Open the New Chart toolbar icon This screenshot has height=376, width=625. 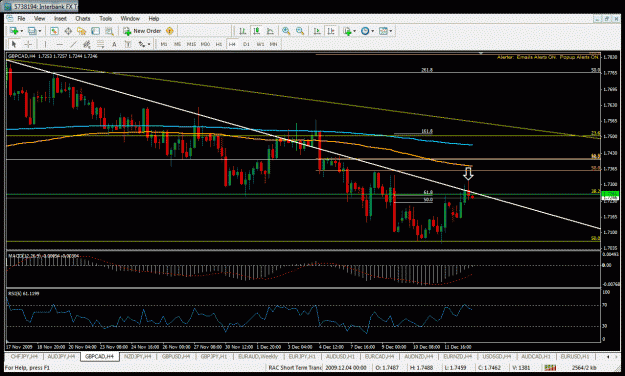pos(14,31)
